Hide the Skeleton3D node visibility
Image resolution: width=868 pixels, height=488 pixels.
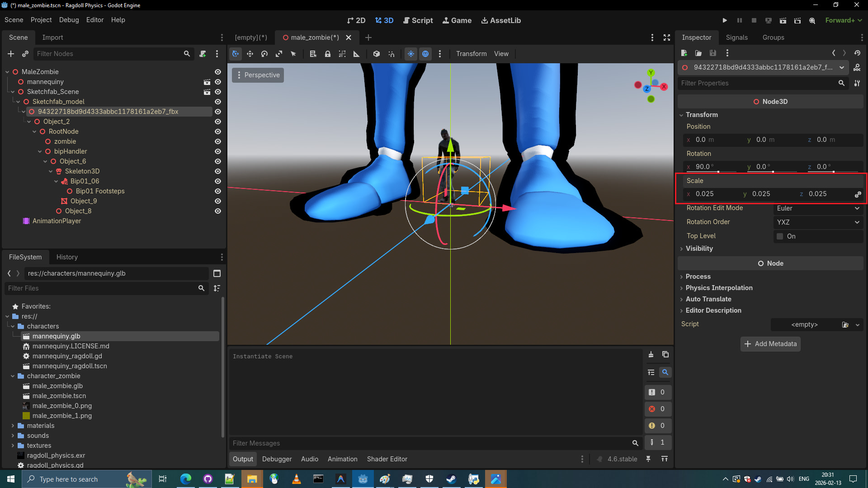click(x=218, y=171)
